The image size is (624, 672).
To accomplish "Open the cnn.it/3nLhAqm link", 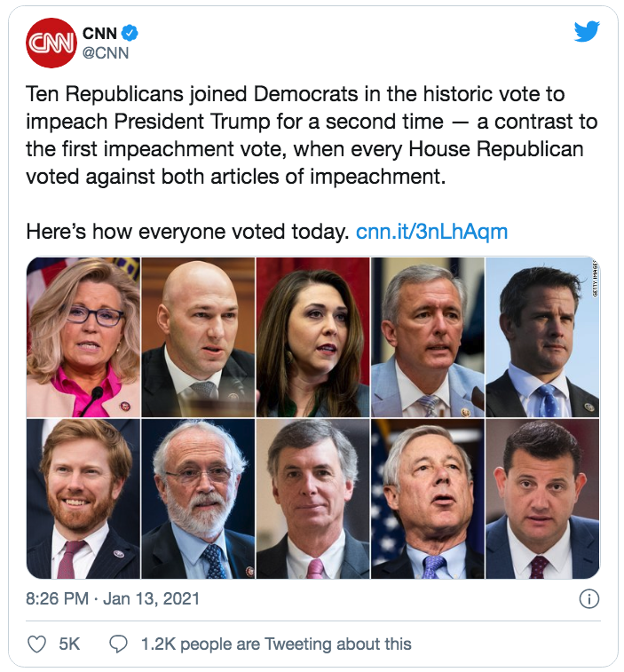I will tap(431, 233).
